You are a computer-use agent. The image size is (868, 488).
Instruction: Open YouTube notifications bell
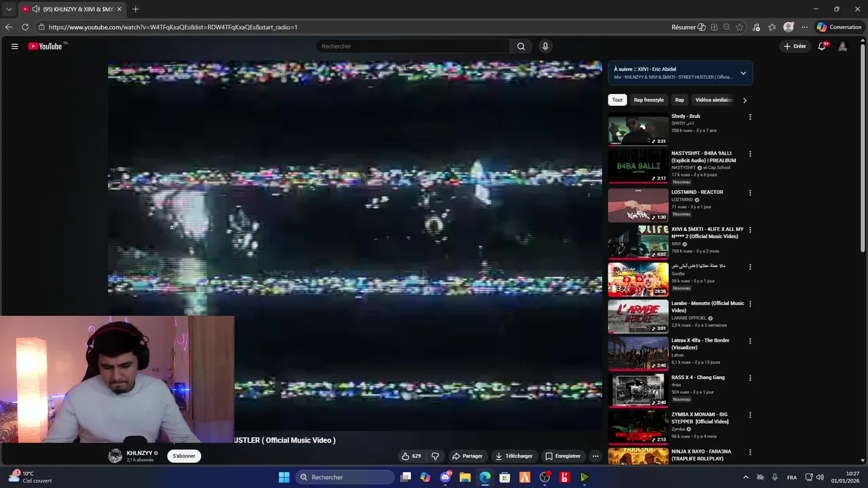(822, 46)
